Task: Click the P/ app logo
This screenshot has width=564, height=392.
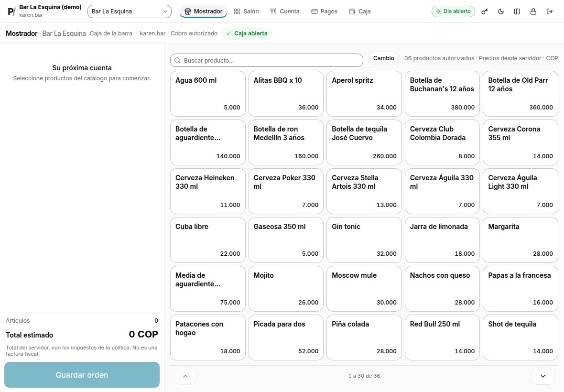Action: tap(11, 11)
